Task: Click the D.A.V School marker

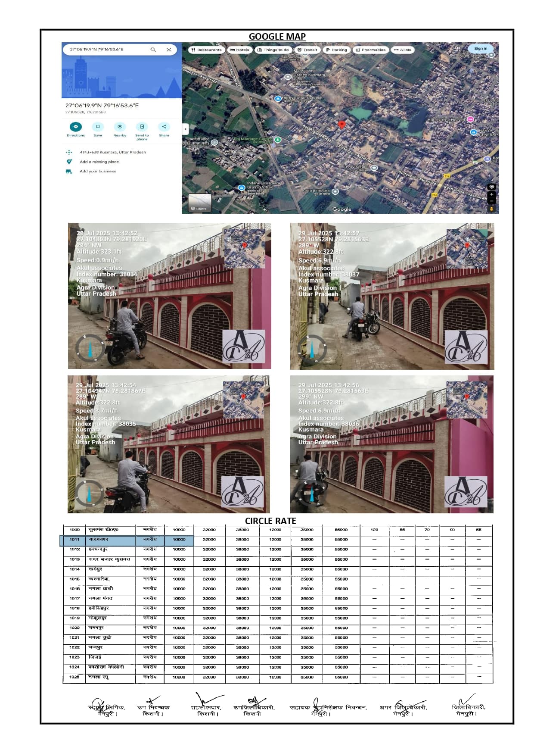Action: 374,168
